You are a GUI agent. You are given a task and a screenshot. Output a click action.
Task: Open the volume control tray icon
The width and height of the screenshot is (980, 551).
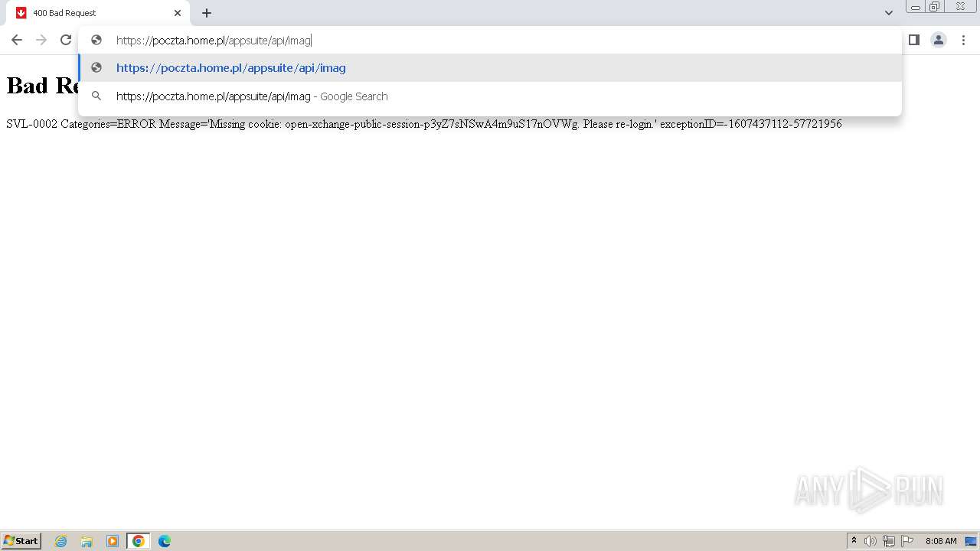[x=871, y=541]
